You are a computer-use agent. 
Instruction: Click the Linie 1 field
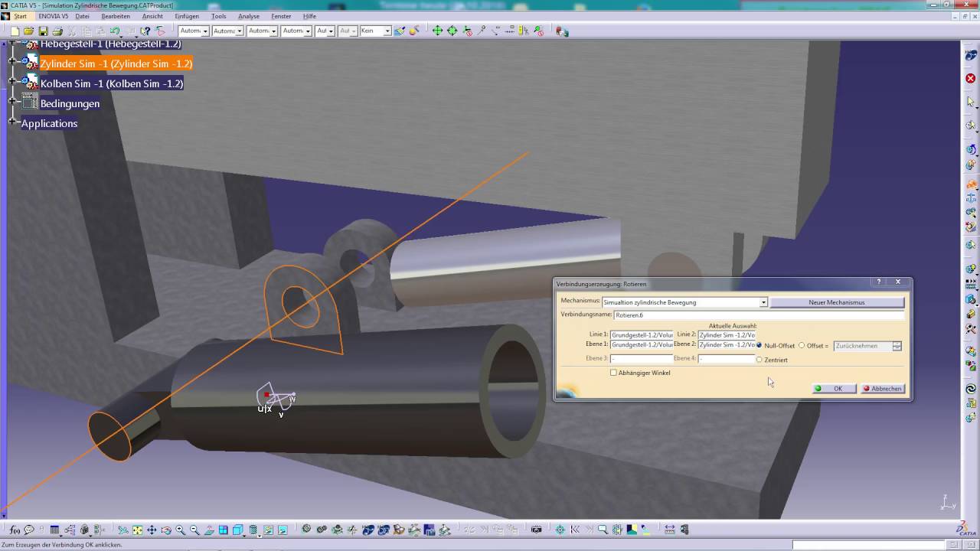(642, 334)
